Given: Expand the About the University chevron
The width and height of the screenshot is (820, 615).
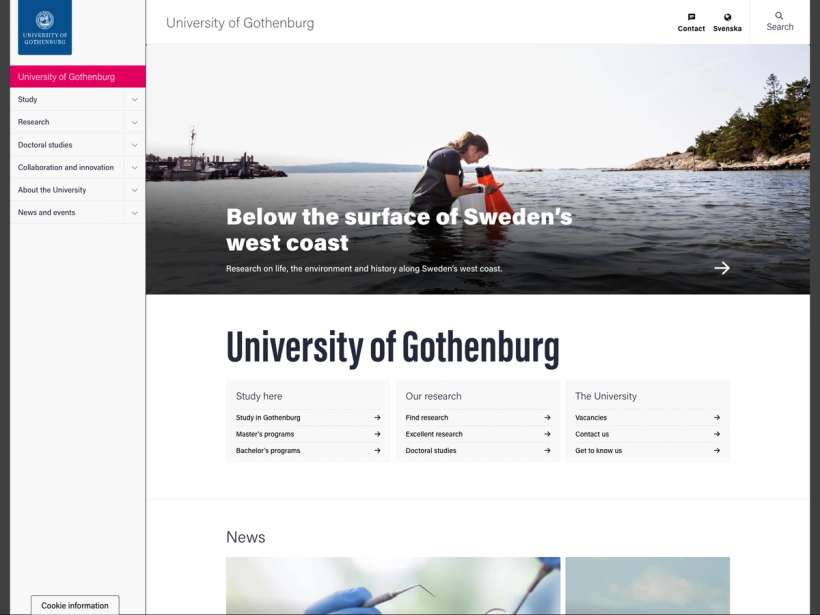Looking at the screenshot, I should (x=134, y=190).
